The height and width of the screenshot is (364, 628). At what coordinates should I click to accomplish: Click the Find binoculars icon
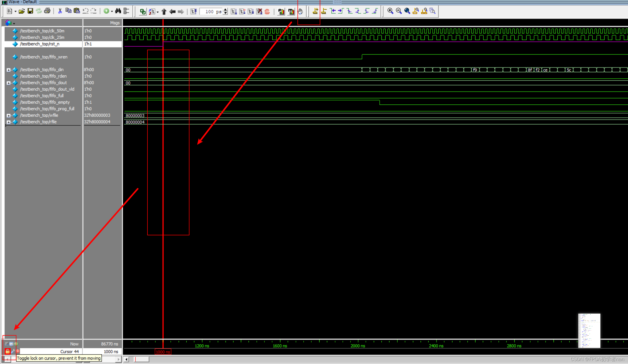tap(118, 11)
